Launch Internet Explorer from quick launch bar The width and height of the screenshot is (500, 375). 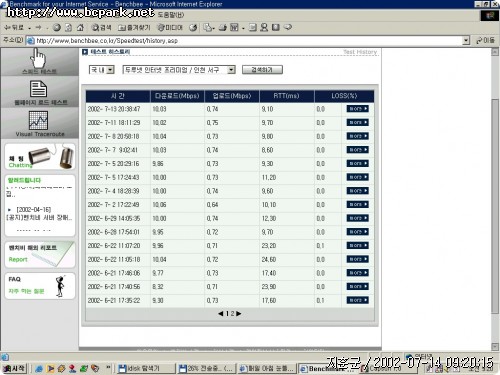coord(39,369)
